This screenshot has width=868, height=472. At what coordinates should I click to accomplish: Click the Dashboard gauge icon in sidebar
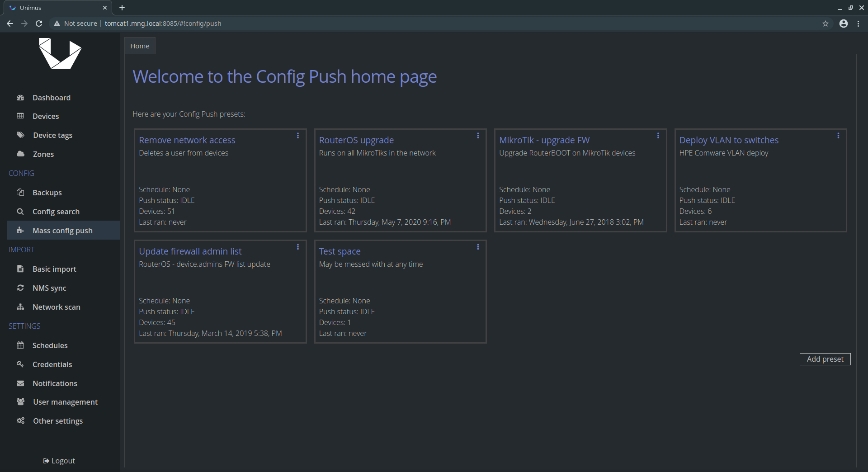[20, 98]
